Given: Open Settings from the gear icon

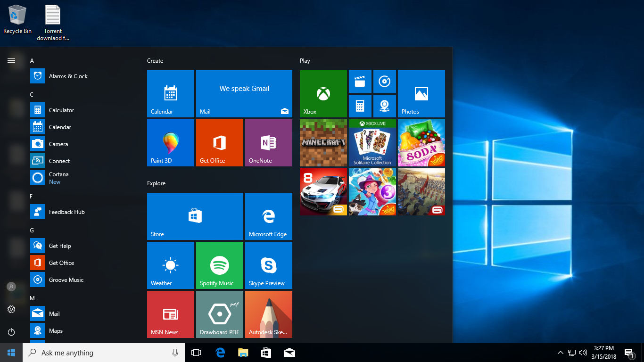Looking at the screenshot, I should point(11,309).
